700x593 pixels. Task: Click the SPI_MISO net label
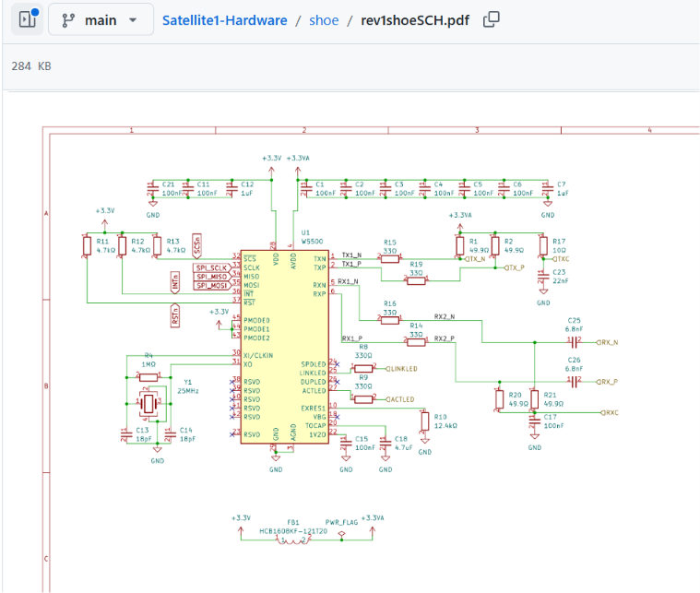(211, 277)
